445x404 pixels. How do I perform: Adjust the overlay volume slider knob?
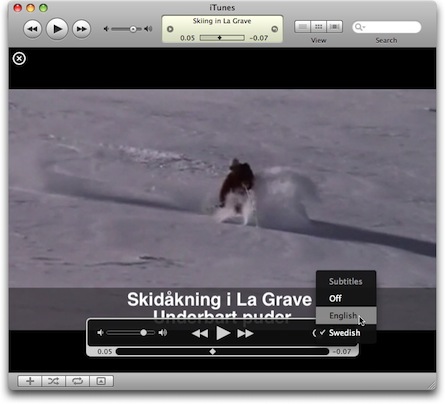[143, 333]
